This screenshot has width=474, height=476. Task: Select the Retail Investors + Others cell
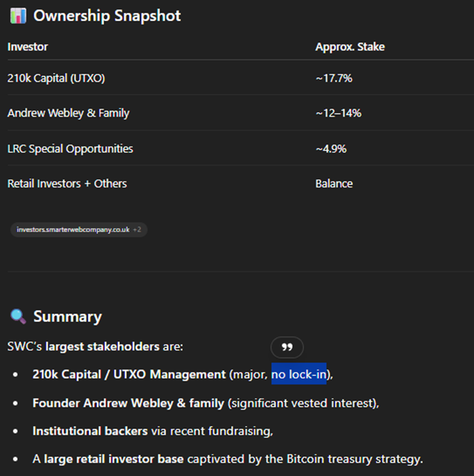67,184
